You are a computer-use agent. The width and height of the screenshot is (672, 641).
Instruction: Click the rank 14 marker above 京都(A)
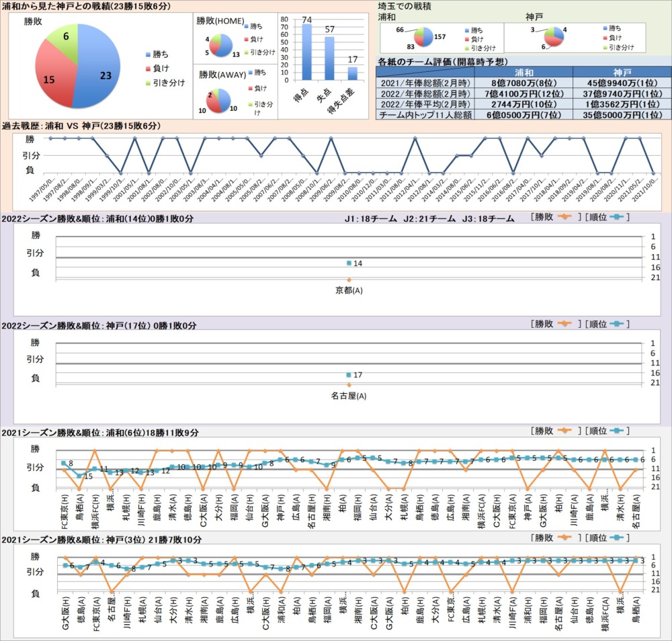click(x=349, y=263)
